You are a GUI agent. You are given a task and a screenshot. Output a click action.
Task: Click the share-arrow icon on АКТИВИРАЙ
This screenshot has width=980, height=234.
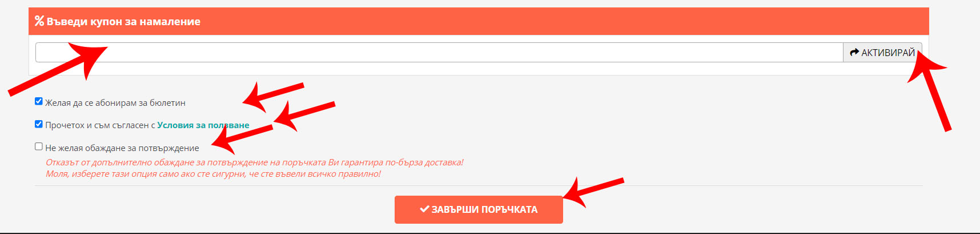point(854,52)
